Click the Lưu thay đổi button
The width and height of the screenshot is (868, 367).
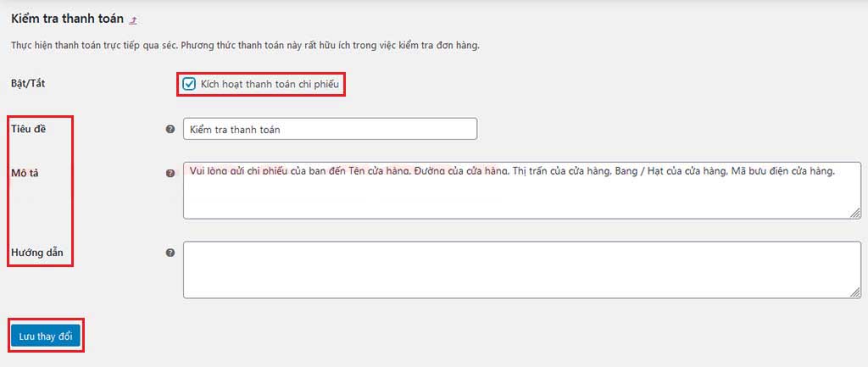click(46, 336)
